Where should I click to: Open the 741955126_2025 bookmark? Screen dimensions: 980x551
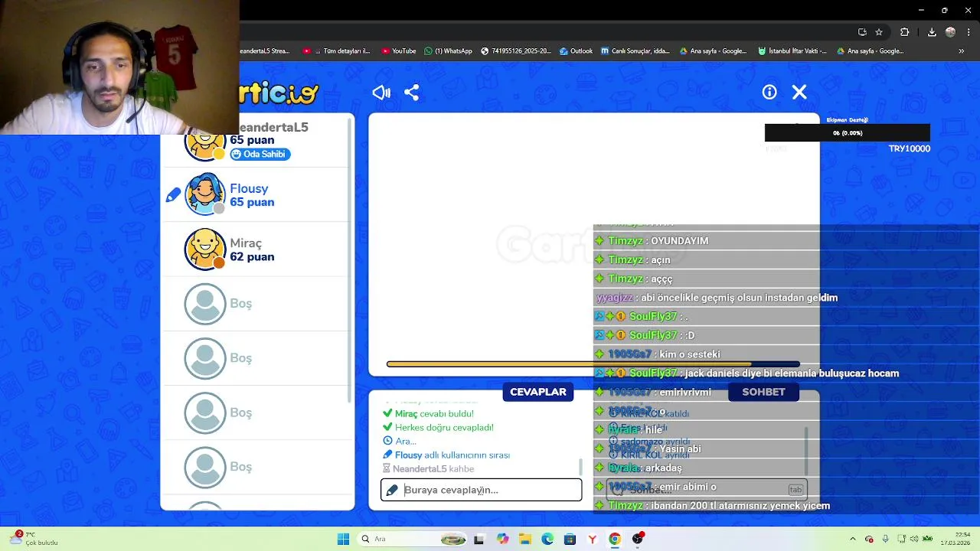(516, 51)
